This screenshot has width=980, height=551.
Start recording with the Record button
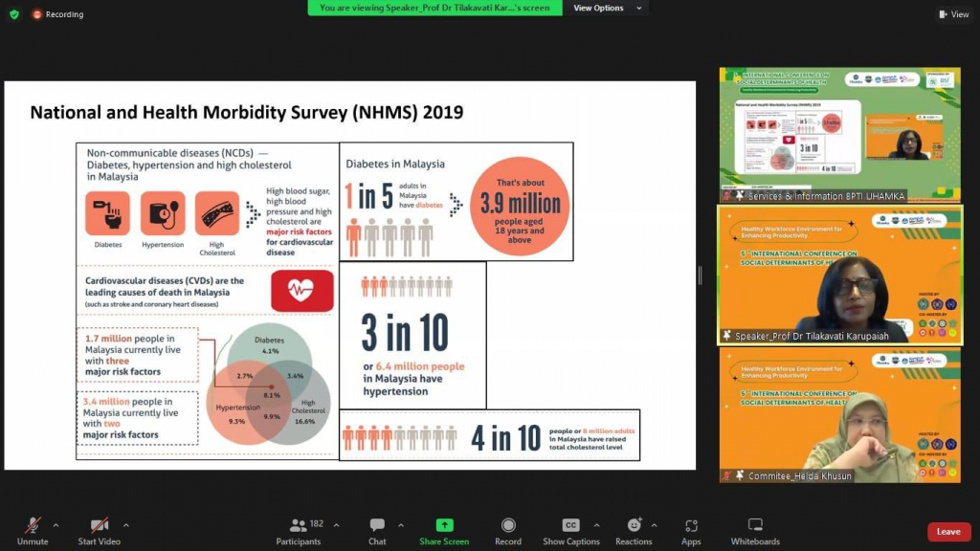(508, 530)
